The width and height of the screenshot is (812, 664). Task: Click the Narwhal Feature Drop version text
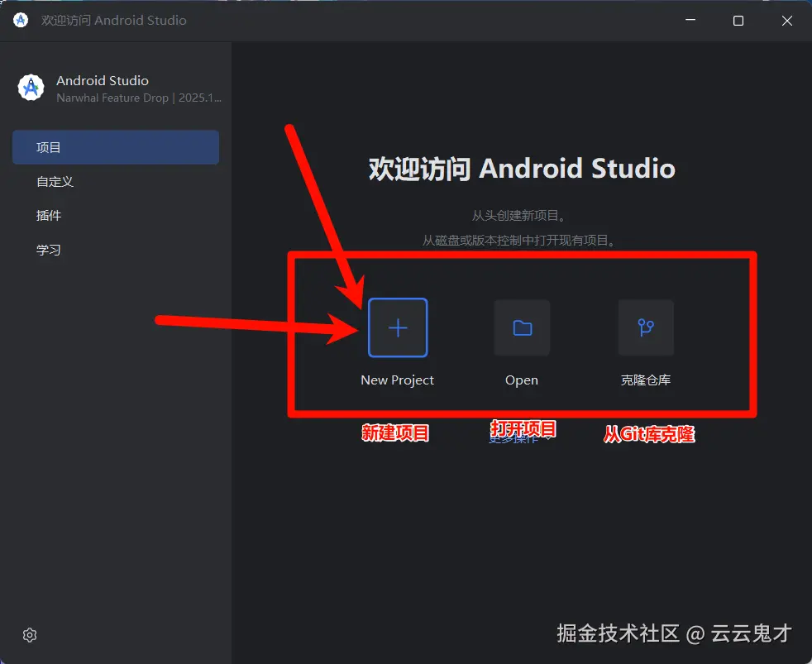139,98
